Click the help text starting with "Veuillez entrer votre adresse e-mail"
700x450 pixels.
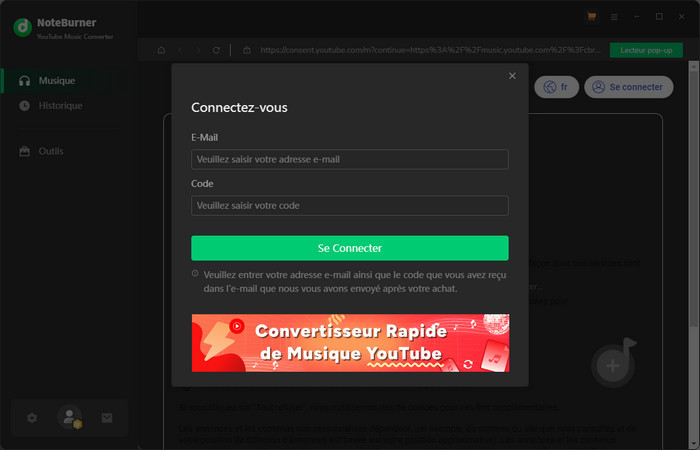click(355, 282)
